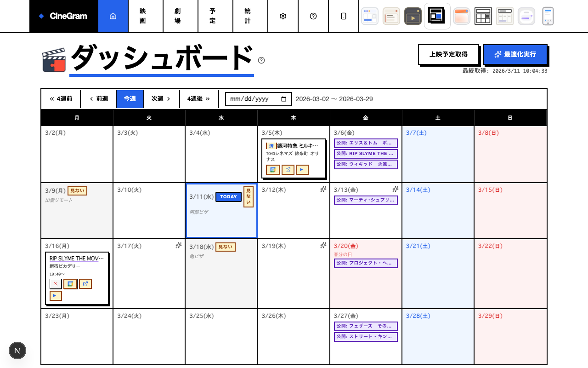
Task: Click the 最適化実行 button
Action: coord(515,54)
